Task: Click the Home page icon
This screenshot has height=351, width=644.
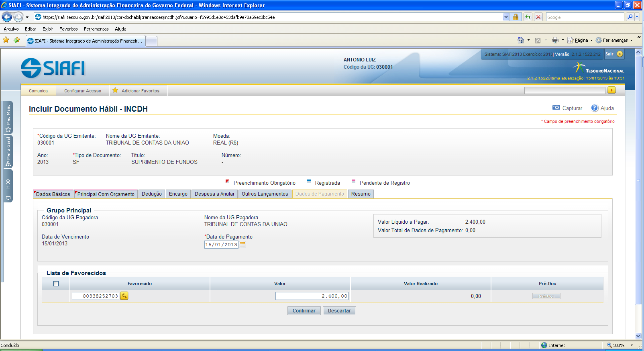Action: click(x=521, y=40)
